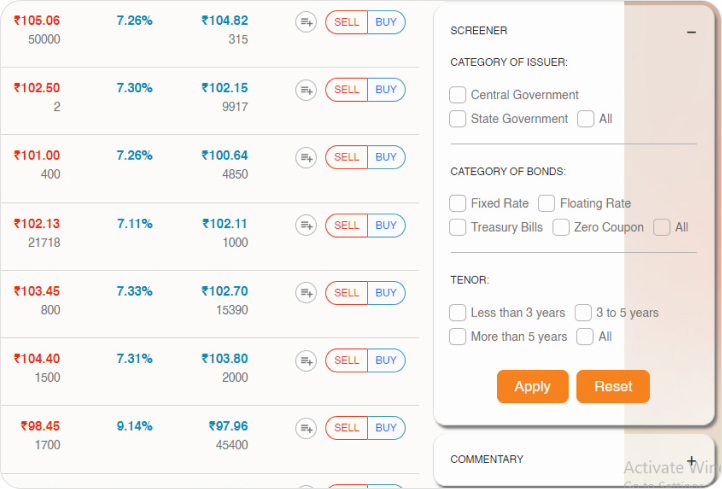This screenshot has height=489, width=722.
Task: Toggle the Treasury Bills checkbox
Action: (x=458, y=227)
